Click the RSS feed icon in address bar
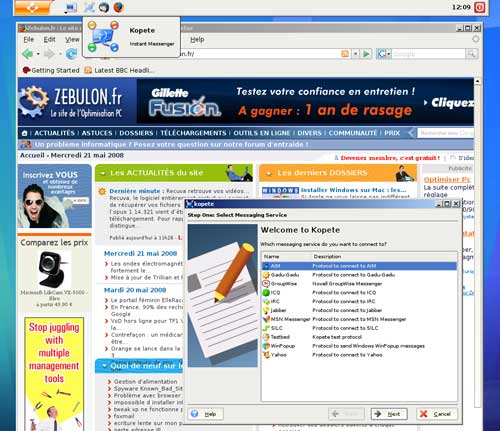 (x=345, y=54)
